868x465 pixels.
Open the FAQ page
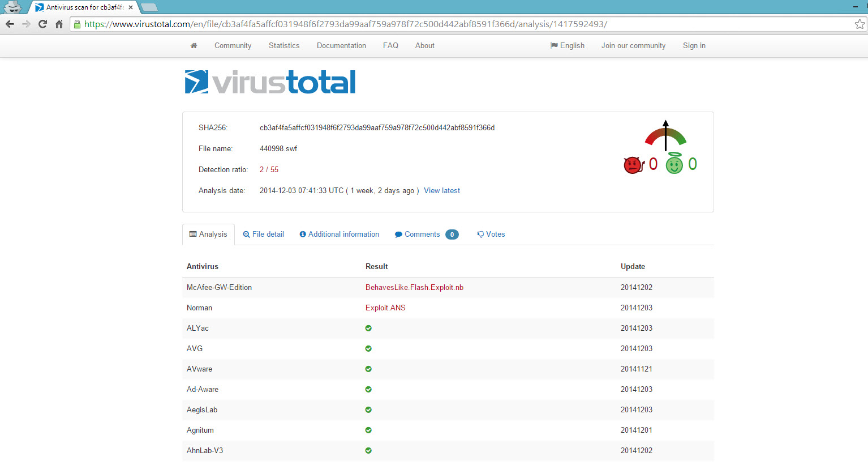coord(390,45)
